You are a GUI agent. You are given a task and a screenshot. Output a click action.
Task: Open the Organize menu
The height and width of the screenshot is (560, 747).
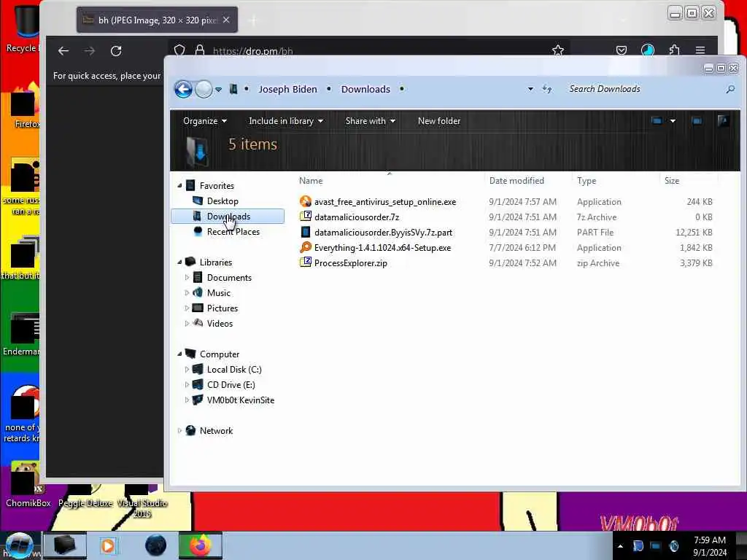(x=205, y=121)
